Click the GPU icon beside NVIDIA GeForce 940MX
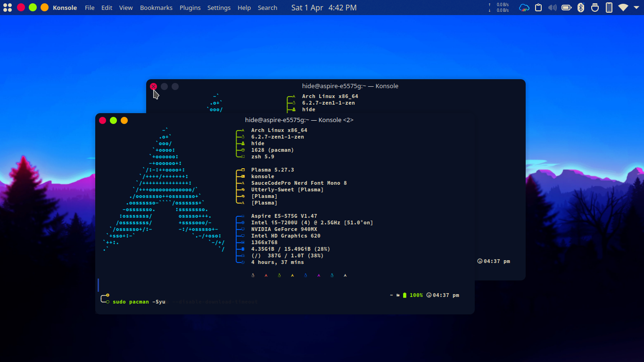Image resolution: width=644 pixels, height=362 pixels. click(x=243, y=229)
